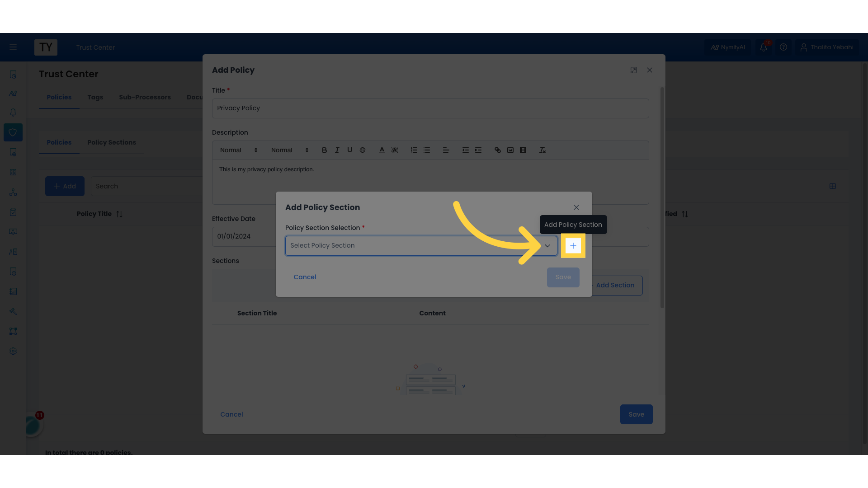
Task: Decrease indent in description editor
Action: (465, 150)
